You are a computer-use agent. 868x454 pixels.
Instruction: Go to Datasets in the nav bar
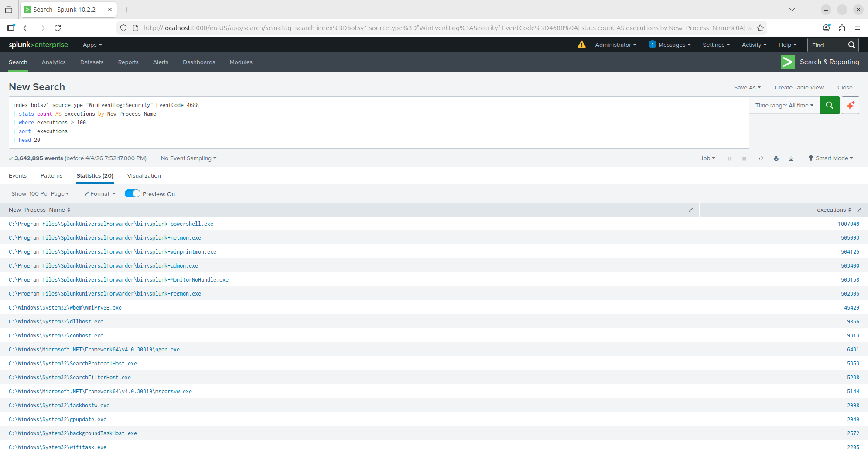92,62
